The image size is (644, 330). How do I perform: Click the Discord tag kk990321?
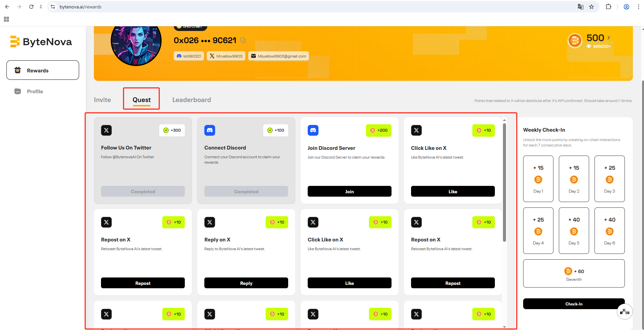(x=189, y=56)
